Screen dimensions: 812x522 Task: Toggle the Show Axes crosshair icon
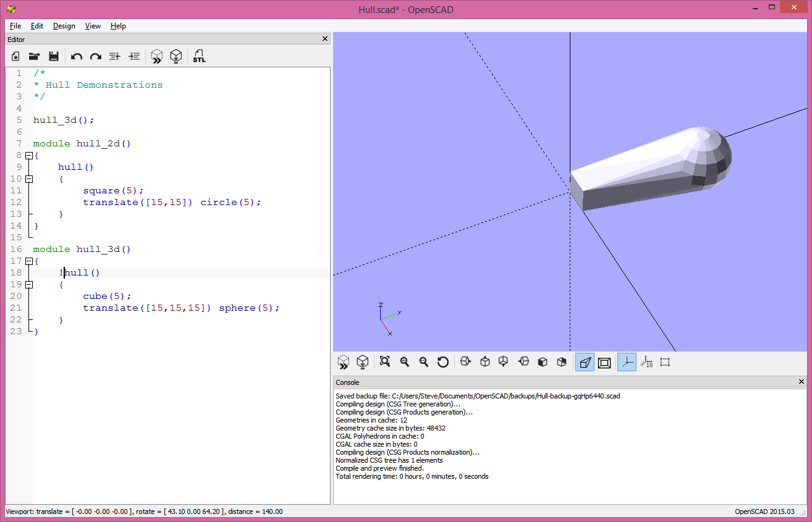626,362
